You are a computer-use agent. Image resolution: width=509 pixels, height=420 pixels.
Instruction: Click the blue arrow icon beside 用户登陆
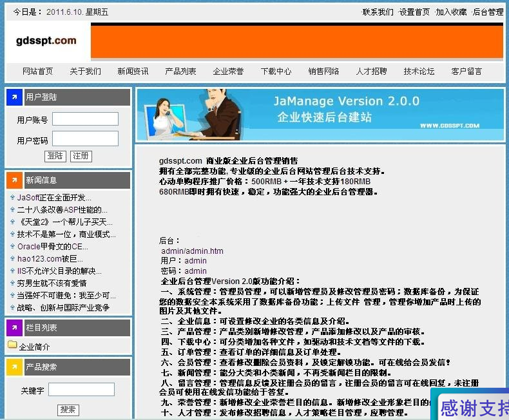tap(14, 97)
